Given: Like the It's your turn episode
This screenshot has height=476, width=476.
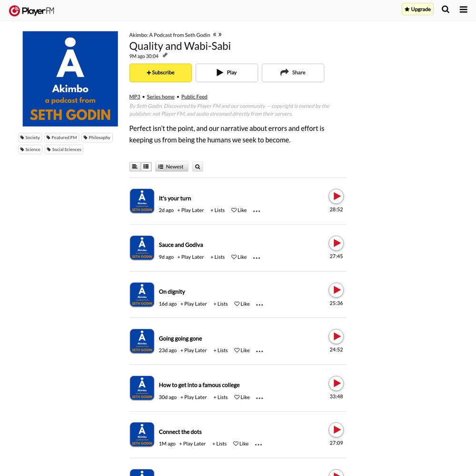Looking at the screenshot, I should tap(239, 210).
